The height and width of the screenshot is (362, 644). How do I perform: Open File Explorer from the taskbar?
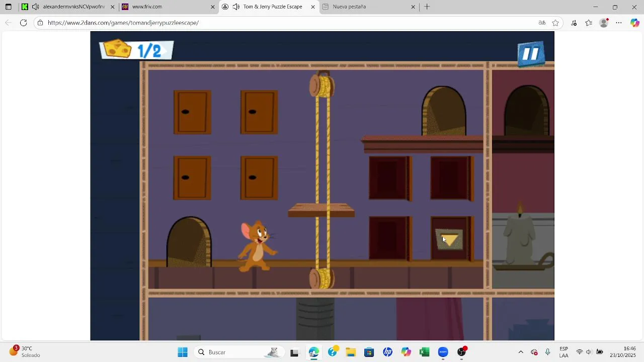[x=351, y=352]
